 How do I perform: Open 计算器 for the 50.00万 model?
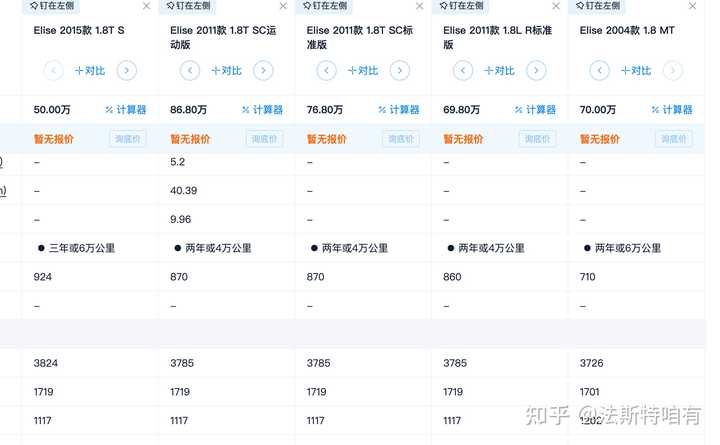[126, 110]
